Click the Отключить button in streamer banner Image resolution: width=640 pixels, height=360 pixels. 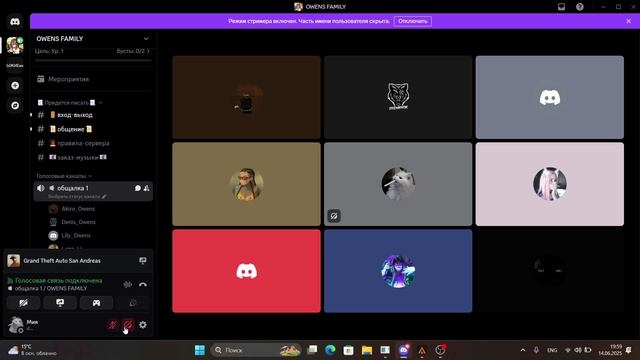[413, 21]
